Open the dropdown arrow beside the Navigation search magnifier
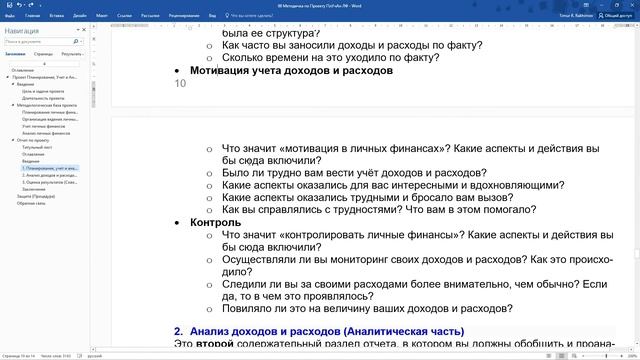Viewport: 640px width, 360px height. (81, 41)
